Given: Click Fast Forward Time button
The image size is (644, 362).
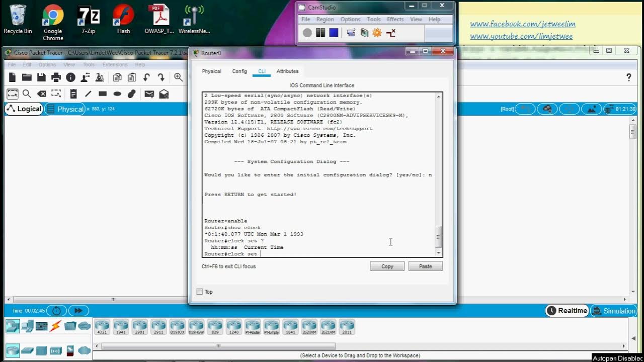Looking at the screenshot, I should click(x=78, y=311).
